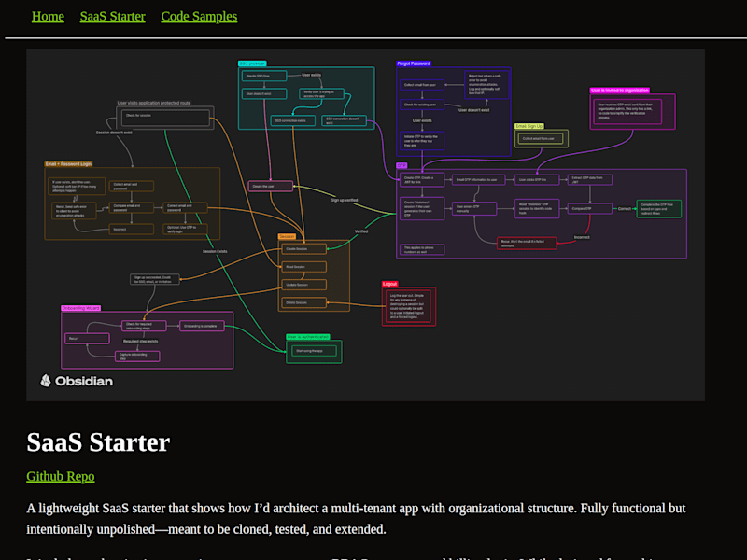
Task: Click the 'Required step exists' edge label
Action: (141, 341)
